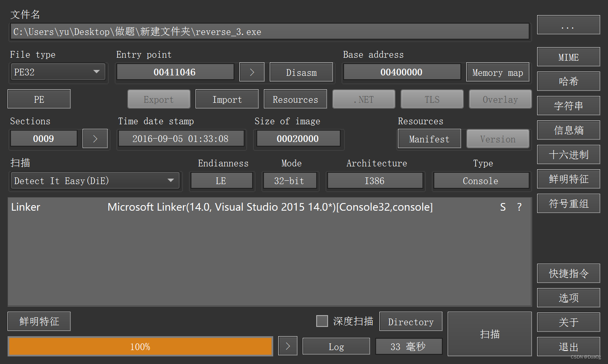Image resolution: width=608 pixels, height=364 pixels.
Task: Click the arrow beside the progress bar
Action: coord(288,346)
